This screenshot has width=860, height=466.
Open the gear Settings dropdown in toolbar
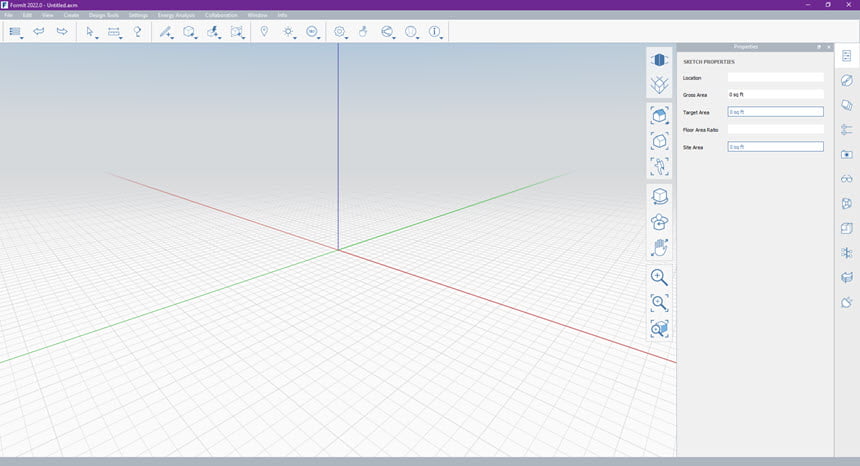click(340, 32)
